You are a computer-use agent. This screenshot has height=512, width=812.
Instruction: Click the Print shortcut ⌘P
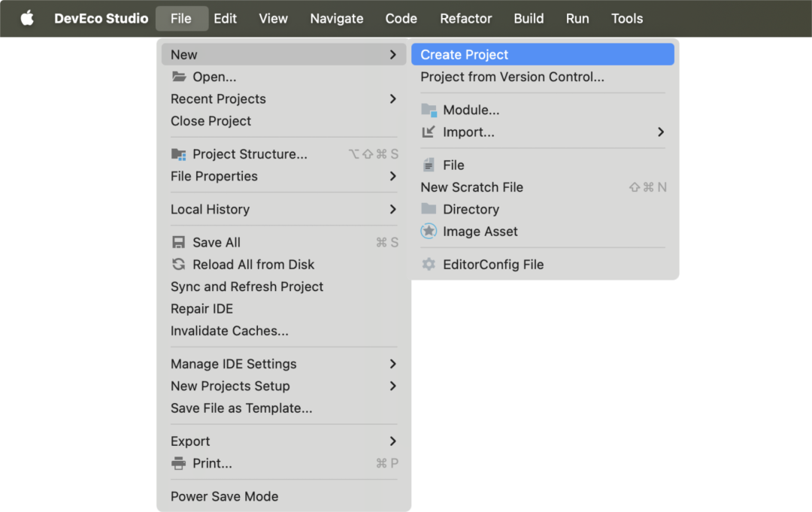(x=387, y=463)
